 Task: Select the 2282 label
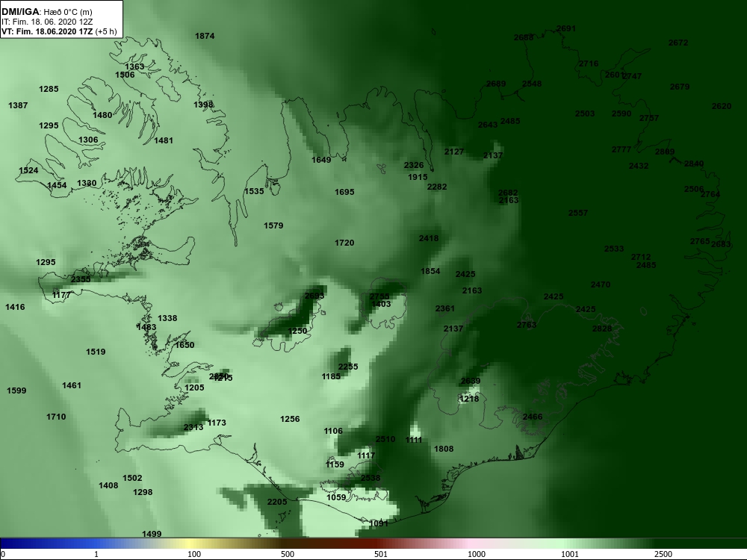pyautogui.click(x=437, y=187)
